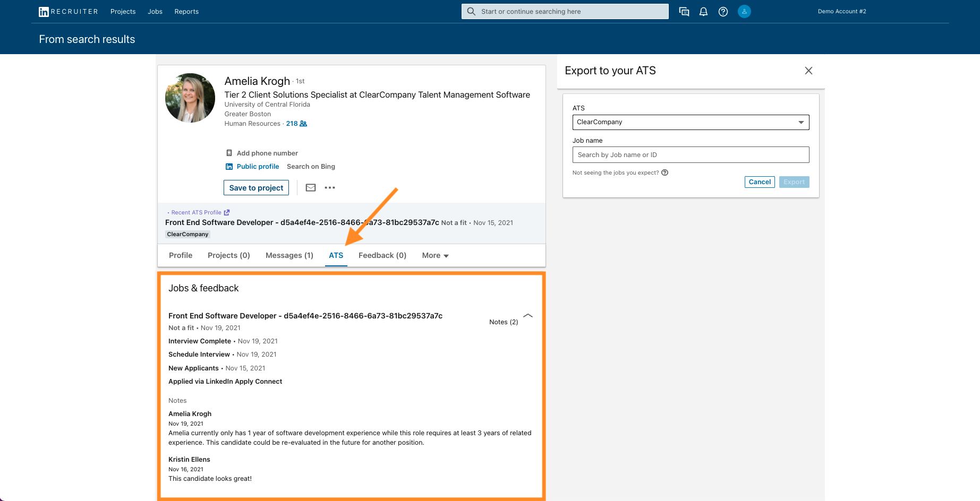Click the Interview Complete status line
Screen dimensions: 980x501
223,341
